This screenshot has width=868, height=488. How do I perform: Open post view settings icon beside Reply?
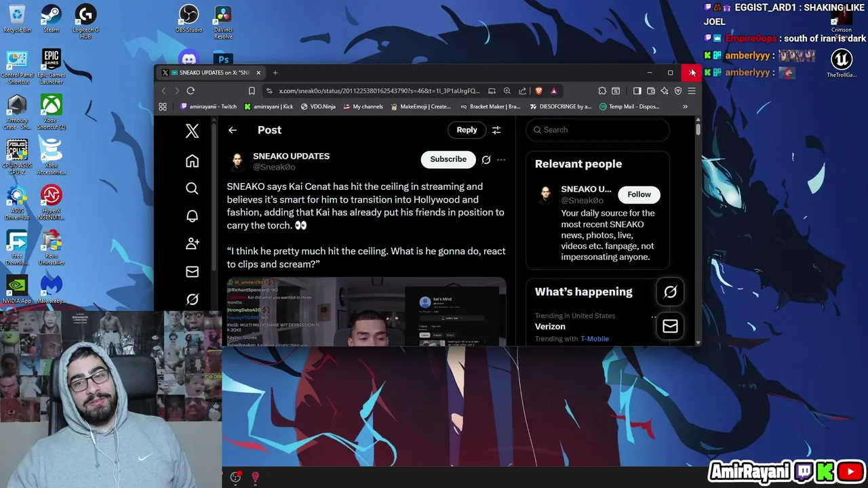(496, 130)
